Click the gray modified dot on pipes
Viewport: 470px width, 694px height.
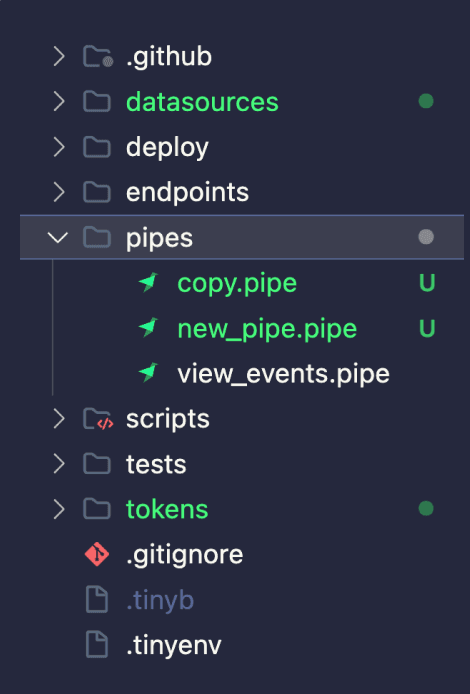pyautogui.click(x=426, y=237)
